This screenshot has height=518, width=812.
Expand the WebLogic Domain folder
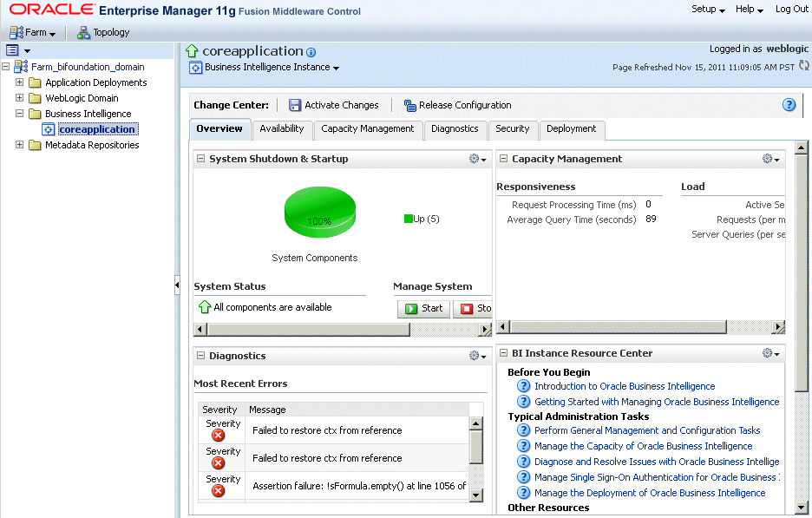pyautogui.click(x=19, y=97)
